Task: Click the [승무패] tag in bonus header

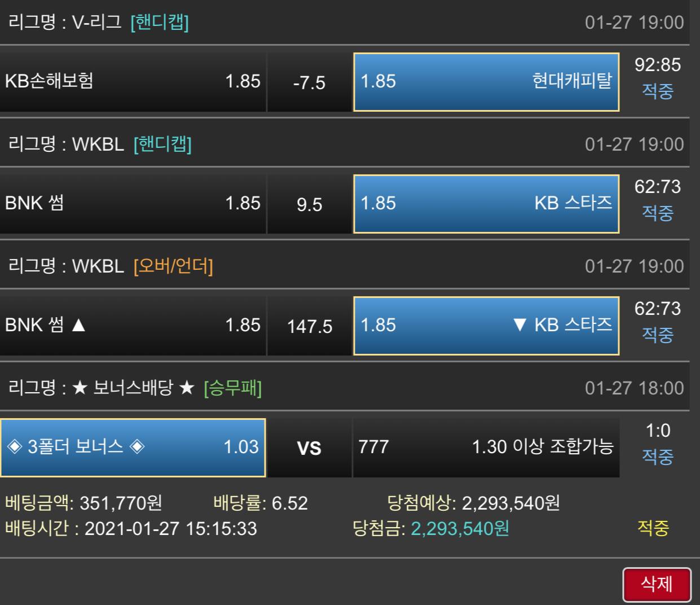Action: point(232,388)
